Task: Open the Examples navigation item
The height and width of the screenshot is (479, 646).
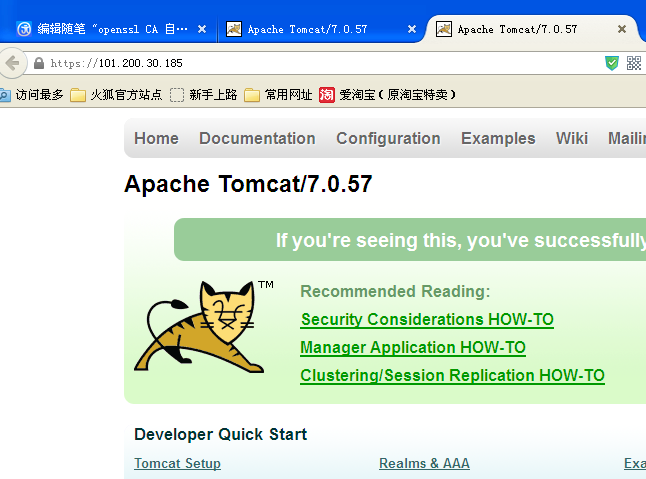Action: coord(498,138)
